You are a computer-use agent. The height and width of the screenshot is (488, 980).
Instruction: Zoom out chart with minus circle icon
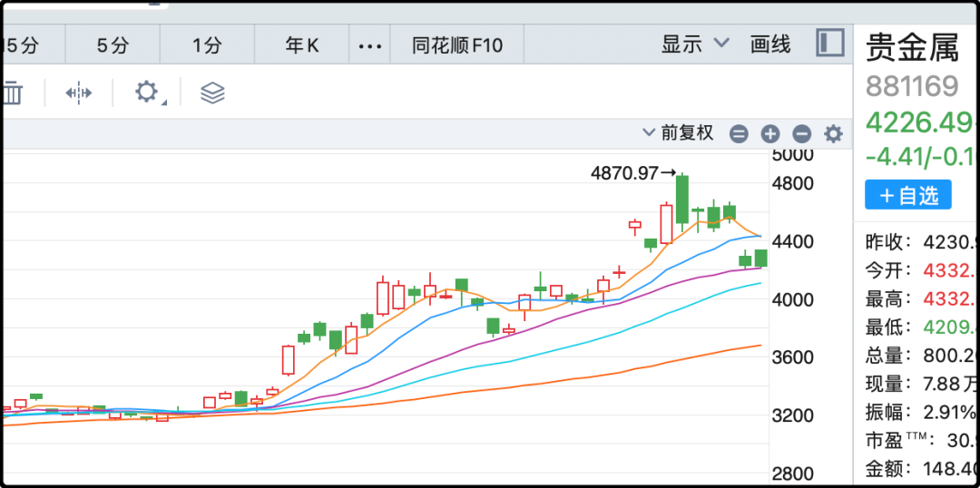(x=801, y=133)
